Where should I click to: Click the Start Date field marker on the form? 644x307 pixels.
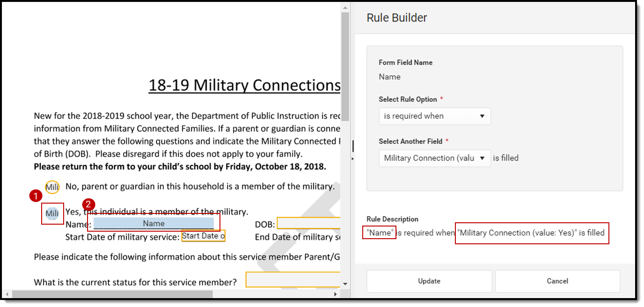tap(203, 236)
